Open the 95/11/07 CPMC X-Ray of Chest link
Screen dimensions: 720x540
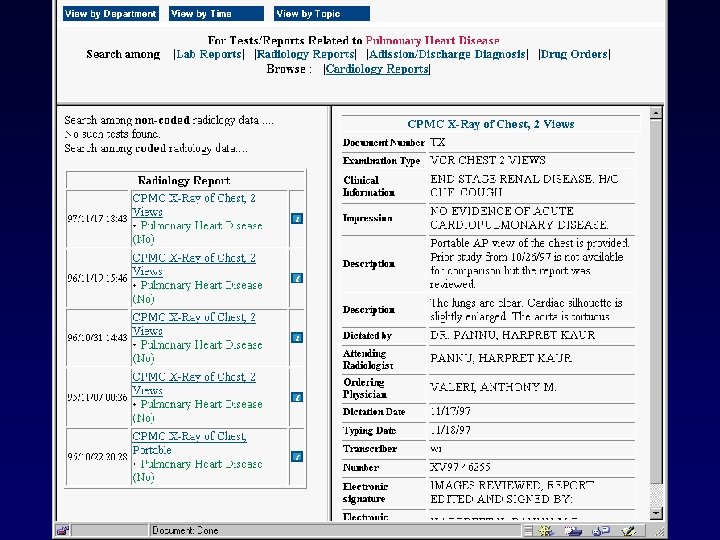tap(194, 383)
